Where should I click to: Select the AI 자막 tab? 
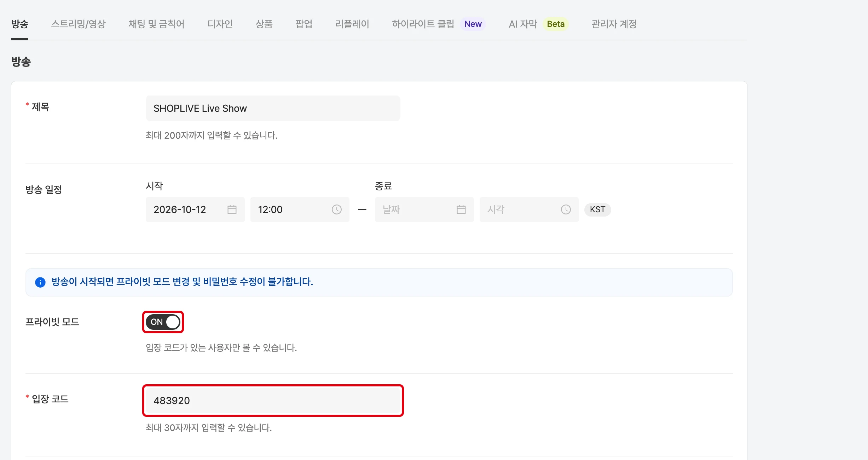pos(523,24)
